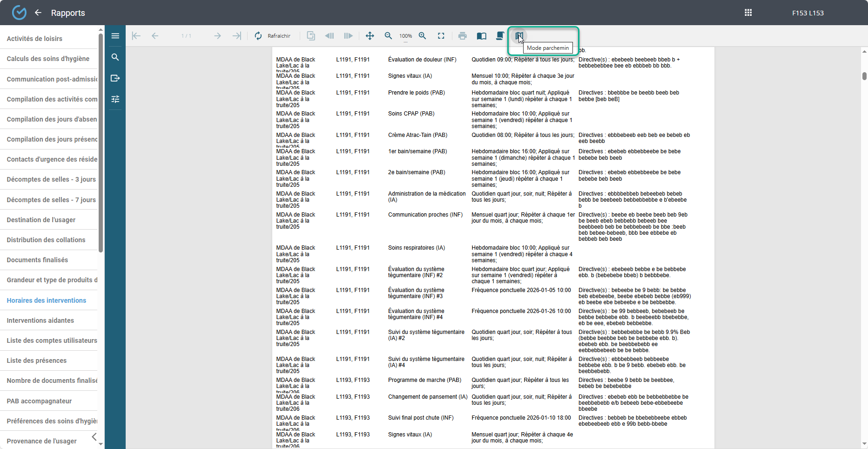Select Documents finalisés report
The width and height of the screenshot is (868, 449).
pyautogui.click(x=37, y=260)
